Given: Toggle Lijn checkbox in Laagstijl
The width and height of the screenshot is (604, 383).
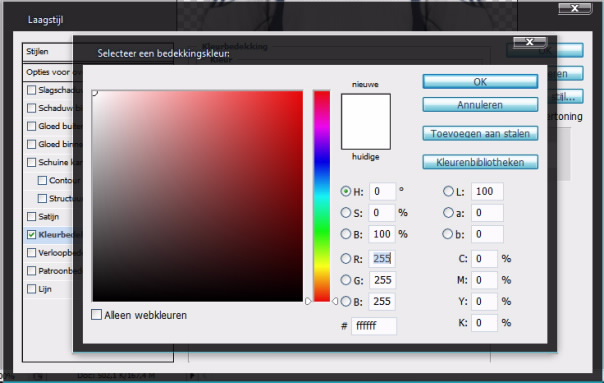Looking at the screenshot, I should point(32,289).
